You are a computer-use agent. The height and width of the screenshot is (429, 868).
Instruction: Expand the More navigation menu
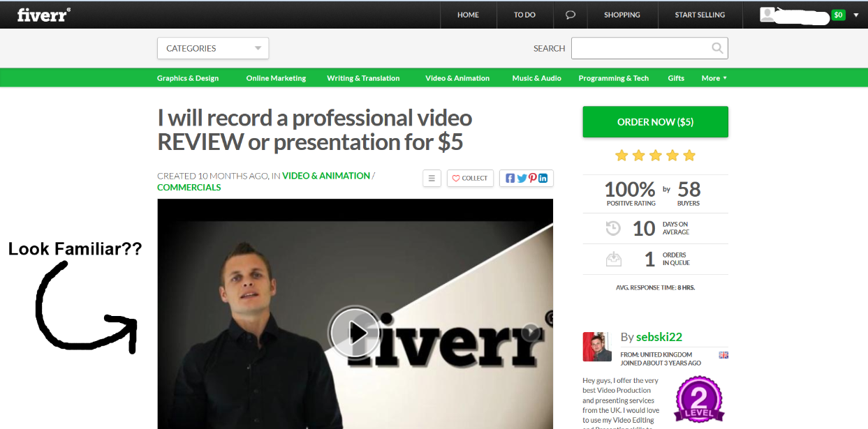[713, 77]
